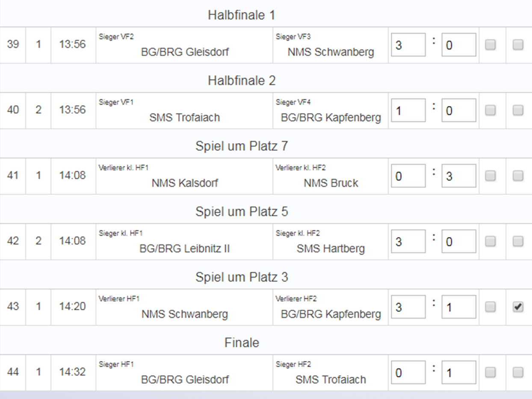Tick the last checkbox in Halbfinale 2 row

pyautogui.click(x=517, y=111)
